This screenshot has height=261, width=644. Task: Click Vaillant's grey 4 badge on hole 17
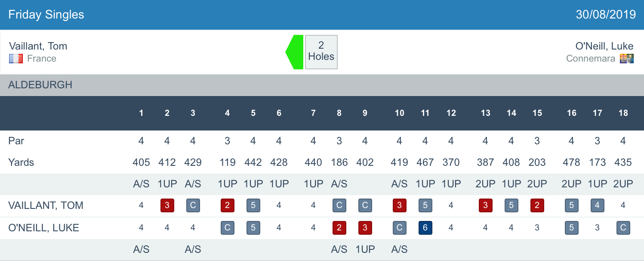tap(597, 205)
